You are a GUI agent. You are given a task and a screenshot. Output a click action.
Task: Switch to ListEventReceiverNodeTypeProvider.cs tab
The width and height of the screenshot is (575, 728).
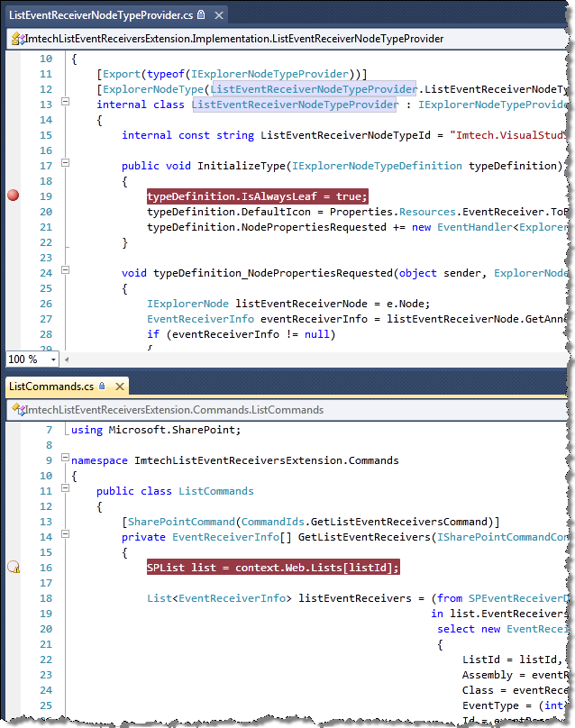click(x=101, y=14)
